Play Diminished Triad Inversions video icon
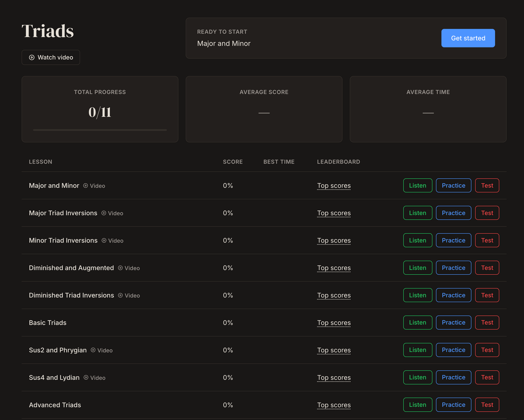524x420 pixels. click(120, 295)
